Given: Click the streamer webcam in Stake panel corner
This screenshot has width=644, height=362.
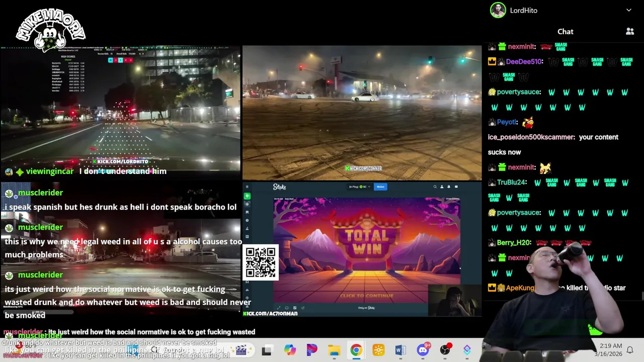Looking at the screenshot, I should (454, 301).
